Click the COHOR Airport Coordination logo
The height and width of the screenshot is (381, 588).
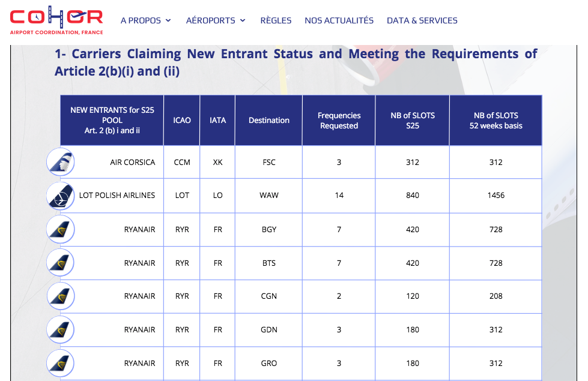click(x=56, y=20)
